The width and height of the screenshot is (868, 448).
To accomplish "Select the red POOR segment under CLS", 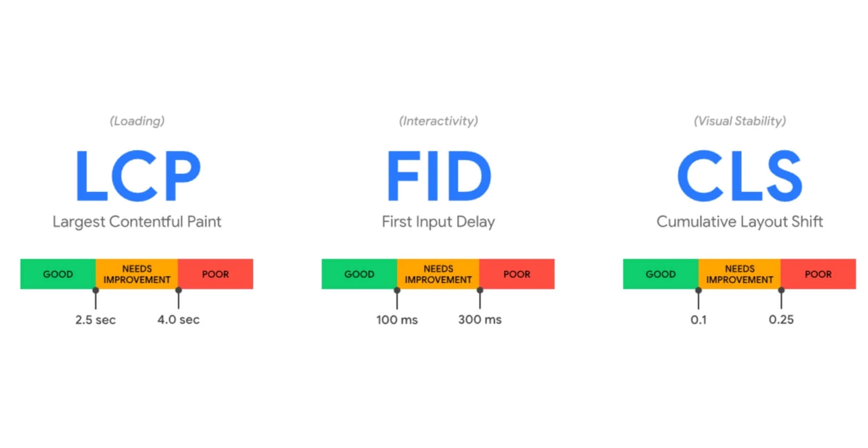I will 819,274.
